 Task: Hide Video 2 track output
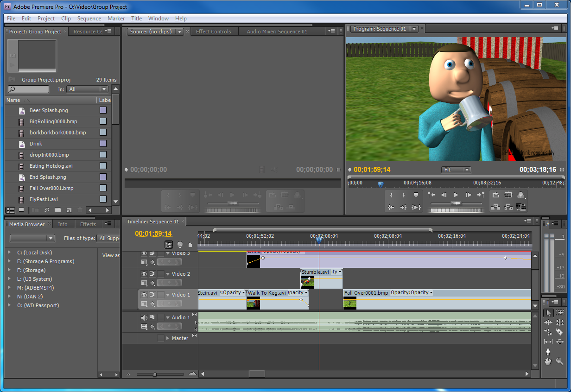(x=144, y=274)
